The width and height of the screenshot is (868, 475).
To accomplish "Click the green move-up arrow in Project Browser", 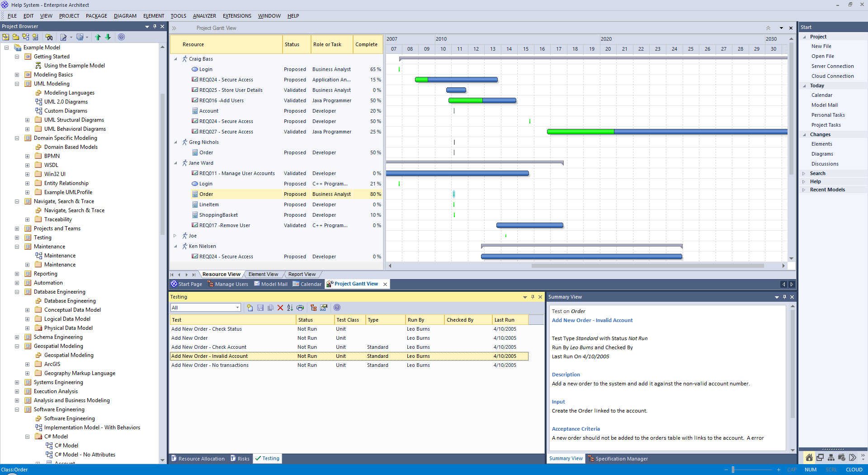I will coord(98,37).
